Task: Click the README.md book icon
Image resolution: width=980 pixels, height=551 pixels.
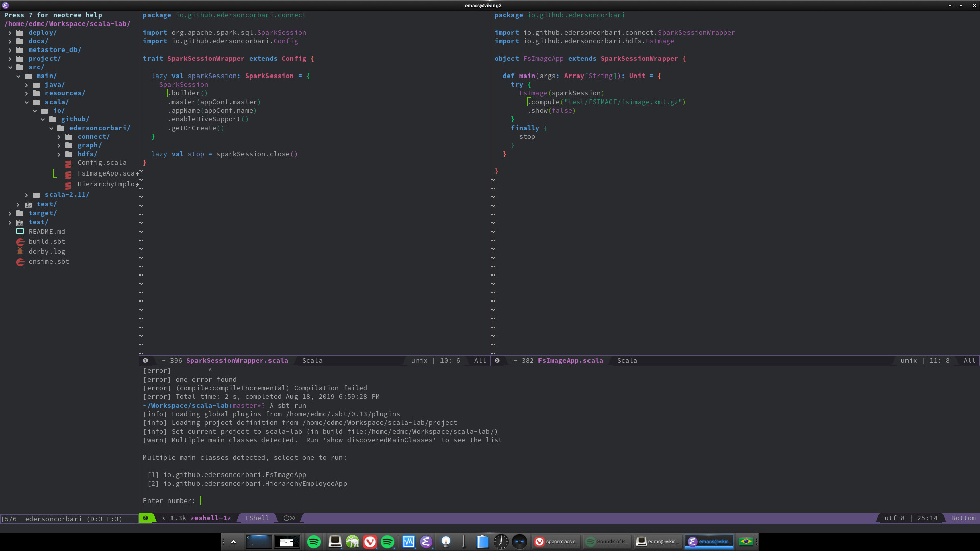Action: [x=20, y=231]
